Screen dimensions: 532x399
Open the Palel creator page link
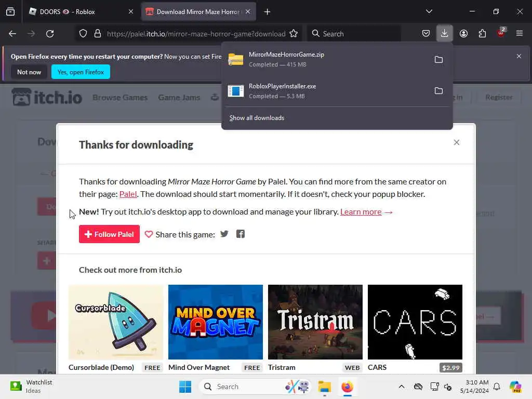click(x=128, y=194)
